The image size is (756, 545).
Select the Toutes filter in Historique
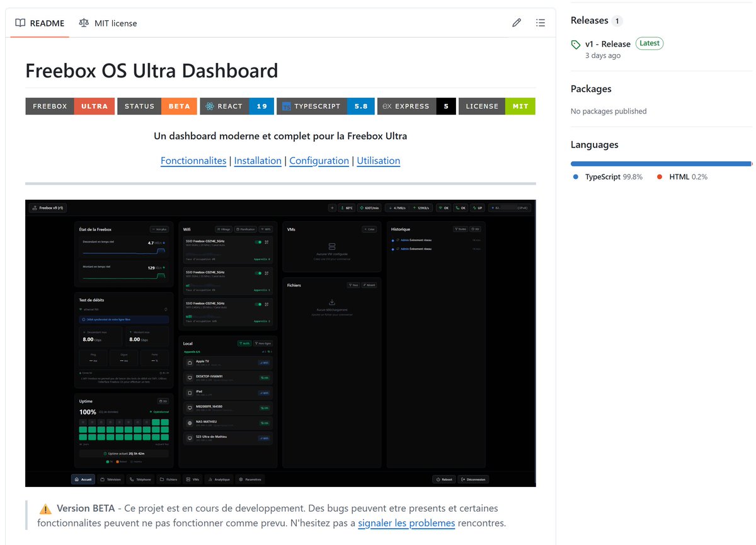pyautogui.click(x=461, y=229)
